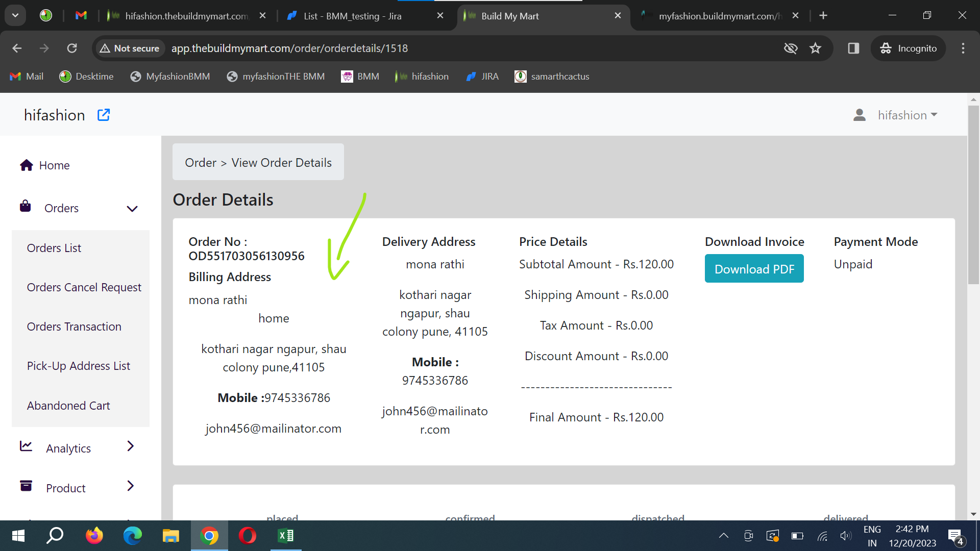Screen dimensions: 980x551
Task: Close the Jira tab
Action: 440,15
